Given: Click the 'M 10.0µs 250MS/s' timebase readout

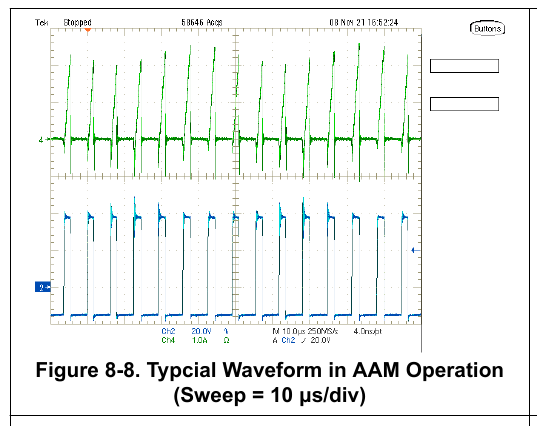Looking at the screenshot, I should click(305, 331).
